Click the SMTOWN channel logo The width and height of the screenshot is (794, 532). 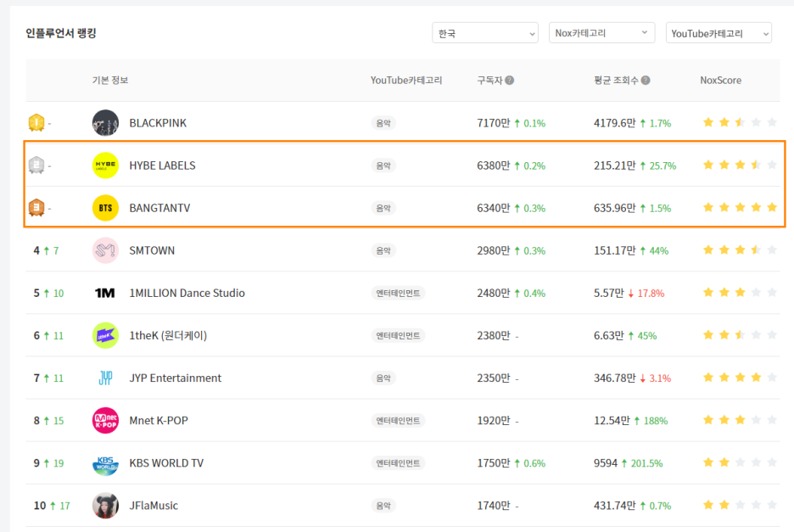(x=105, y=250)
